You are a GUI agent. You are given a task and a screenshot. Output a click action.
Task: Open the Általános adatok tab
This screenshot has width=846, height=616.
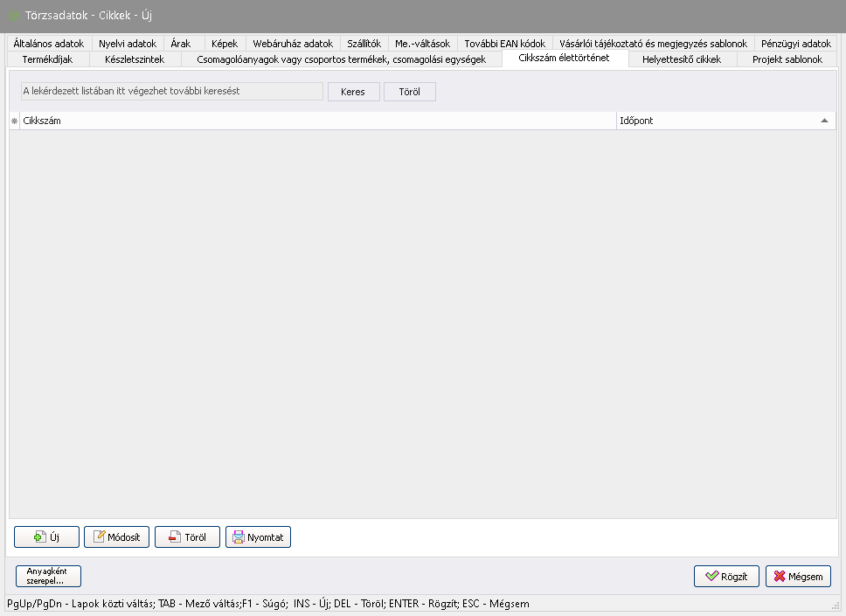(49, 43)
